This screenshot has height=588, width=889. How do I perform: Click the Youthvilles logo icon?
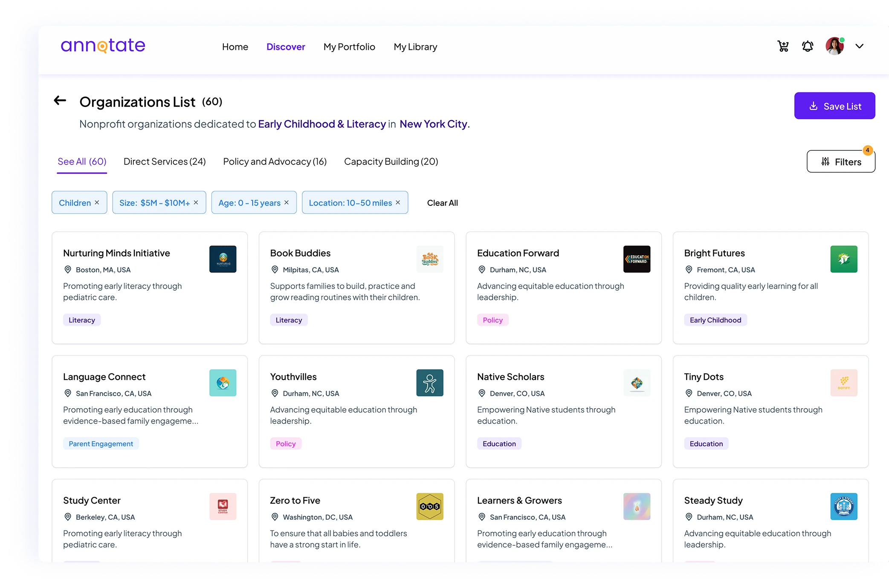pos(429,383)
